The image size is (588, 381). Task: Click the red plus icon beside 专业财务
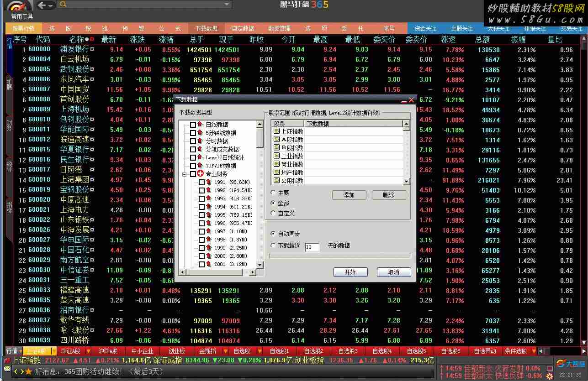201,174
